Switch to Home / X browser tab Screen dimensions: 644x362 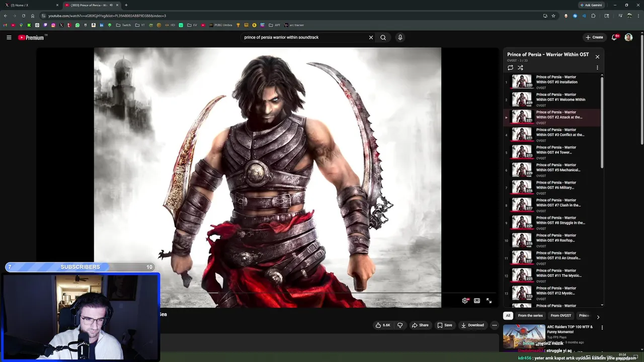pyautogui.click(x=30, y=5)
